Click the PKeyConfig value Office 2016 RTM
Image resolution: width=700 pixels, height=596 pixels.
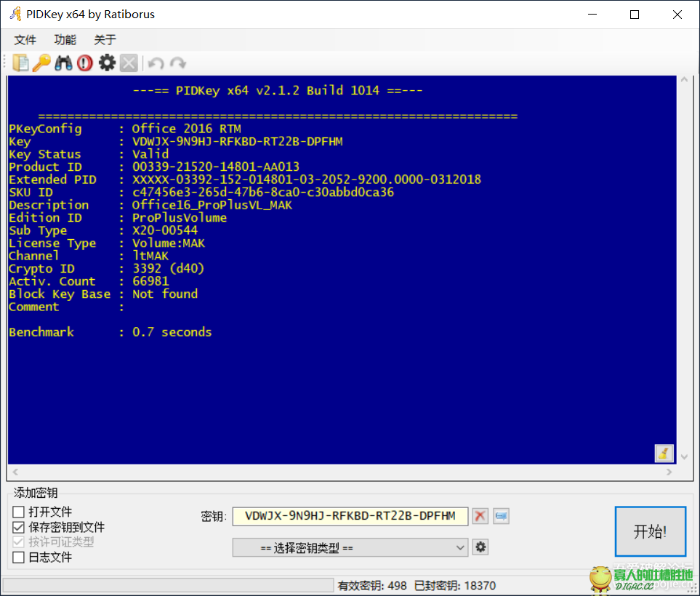click(187, 129)
